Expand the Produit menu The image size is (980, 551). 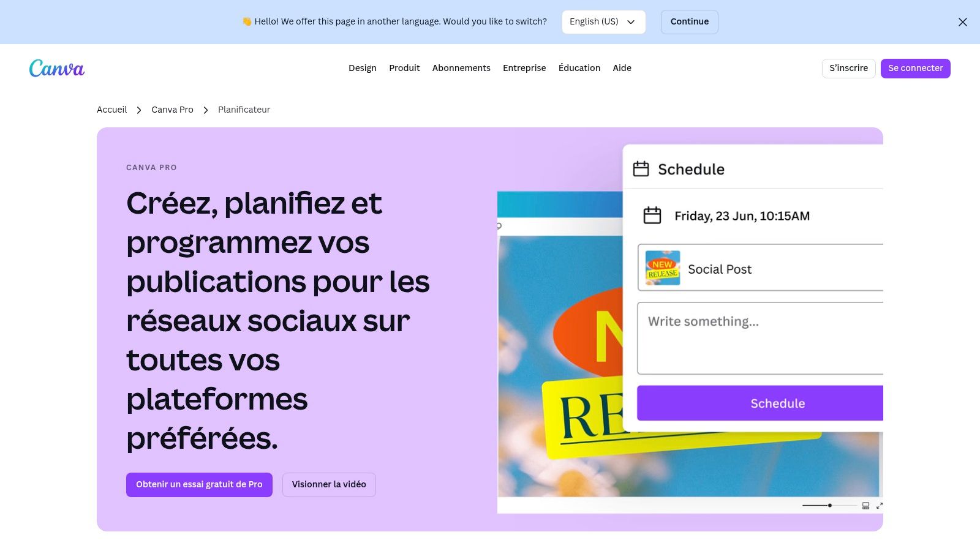coord(404,68)
